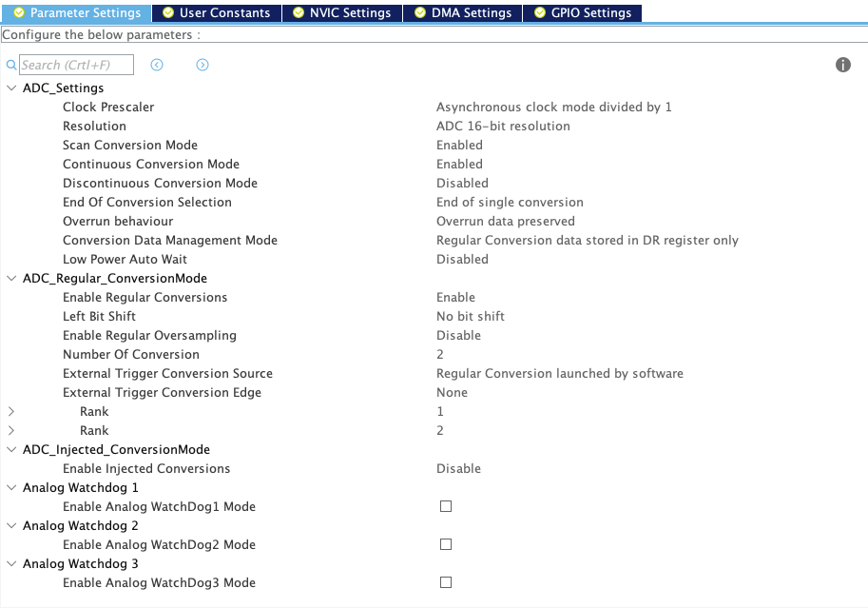Click Low Power Auto Wait 'Disabled' value

click(x=462, y=260)
